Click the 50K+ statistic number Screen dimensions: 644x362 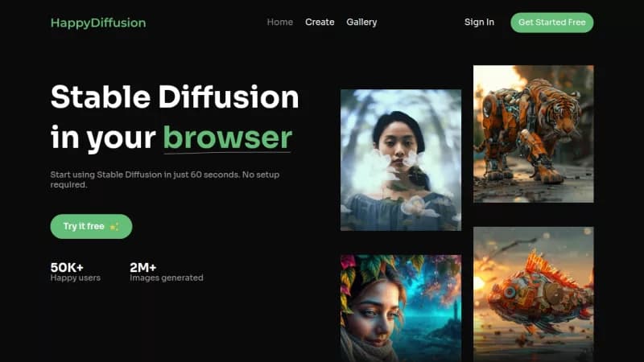point(67,267)
